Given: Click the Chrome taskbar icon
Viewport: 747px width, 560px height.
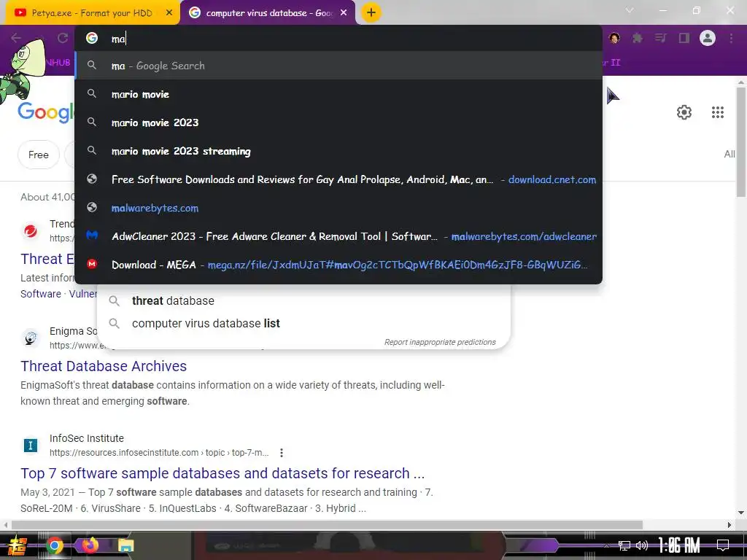Looking at the screenshot, I should tap(54, 545).
